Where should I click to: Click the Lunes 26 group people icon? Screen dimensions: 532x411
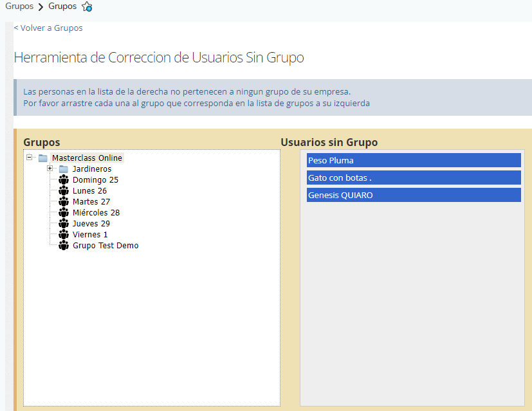point(63,191)
